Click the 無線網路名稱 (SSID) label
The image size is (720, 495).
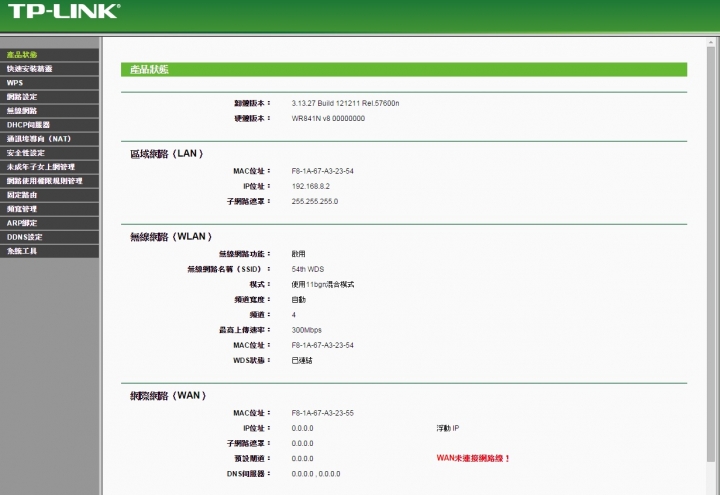point(229,269)
